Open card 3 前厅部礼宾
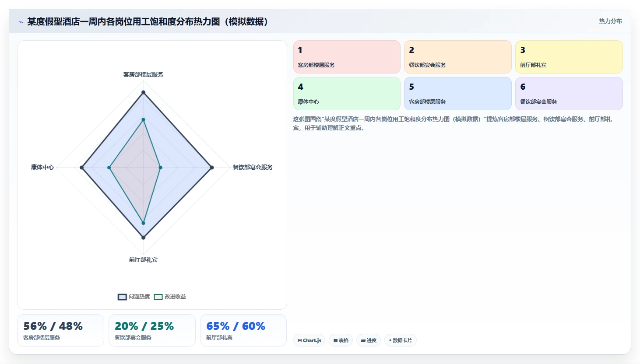The image size is (640, 364). point(569,57)
